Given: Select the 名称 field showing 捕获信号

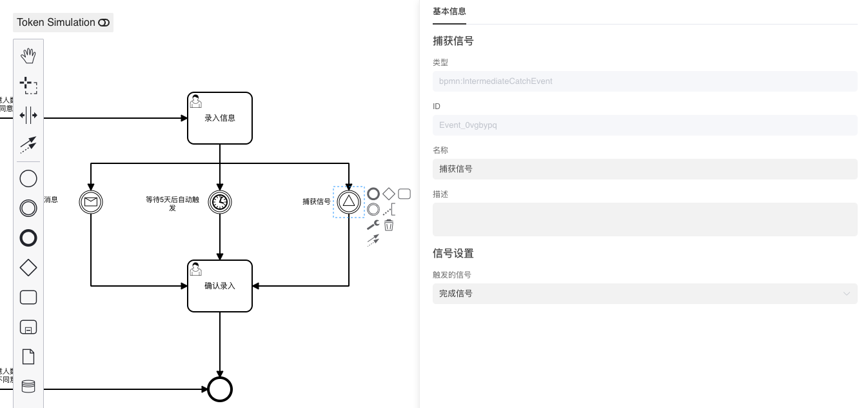Looking at the screenshot, I should tap(644, 168).
